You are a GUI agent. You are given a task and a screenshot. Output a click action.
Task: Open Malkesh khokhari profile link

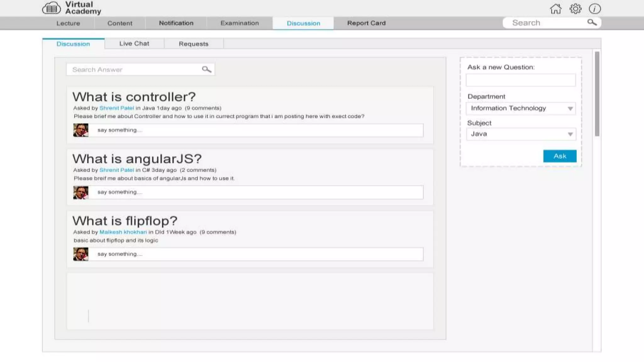pos(123,232)
